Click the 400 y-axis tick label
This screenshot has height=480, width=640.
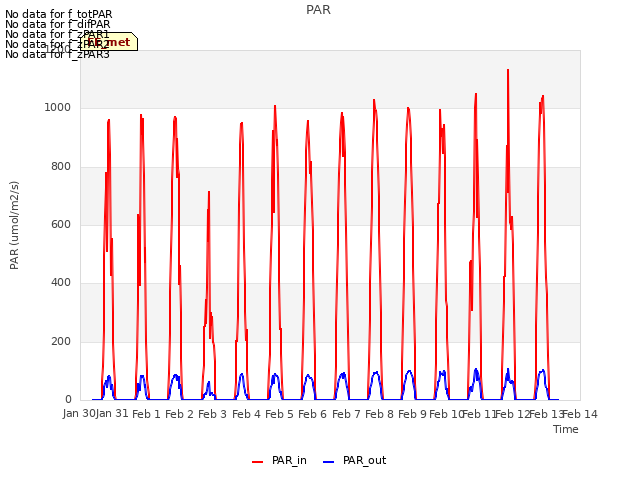[x=61, y=283]
